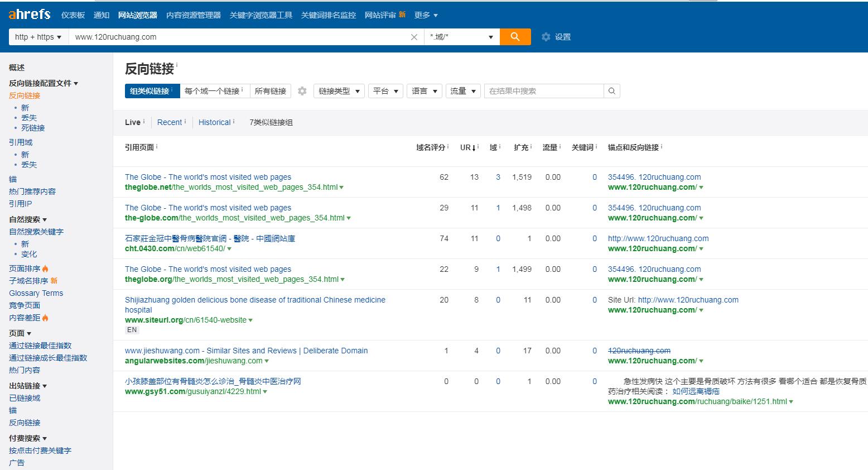Click the magnifier in the results search box
Screen dimensions: 868x470
click(x=612, y=91)
